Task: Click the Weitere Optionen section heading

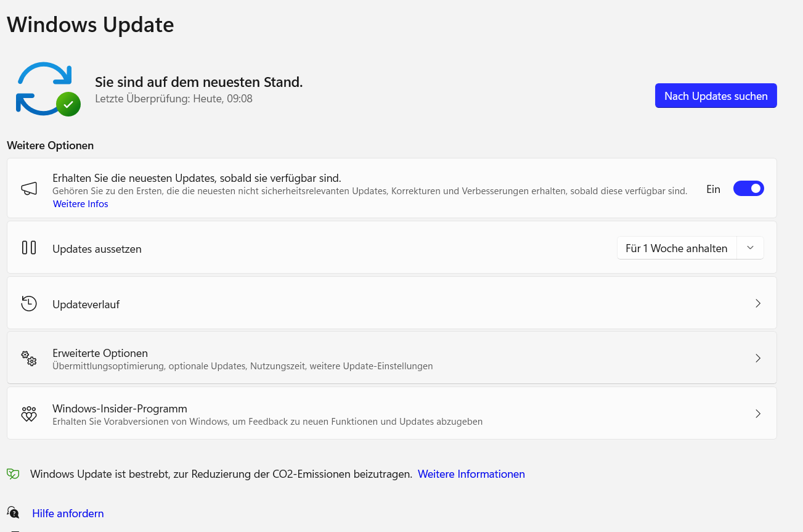Action: [x=51, y=145]
